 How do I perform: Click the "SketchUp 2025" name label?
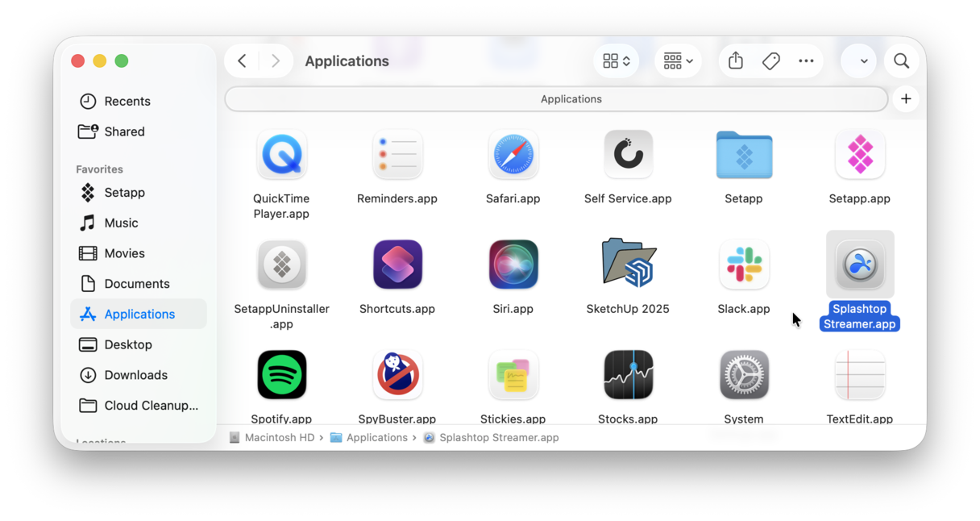(628, 309)
